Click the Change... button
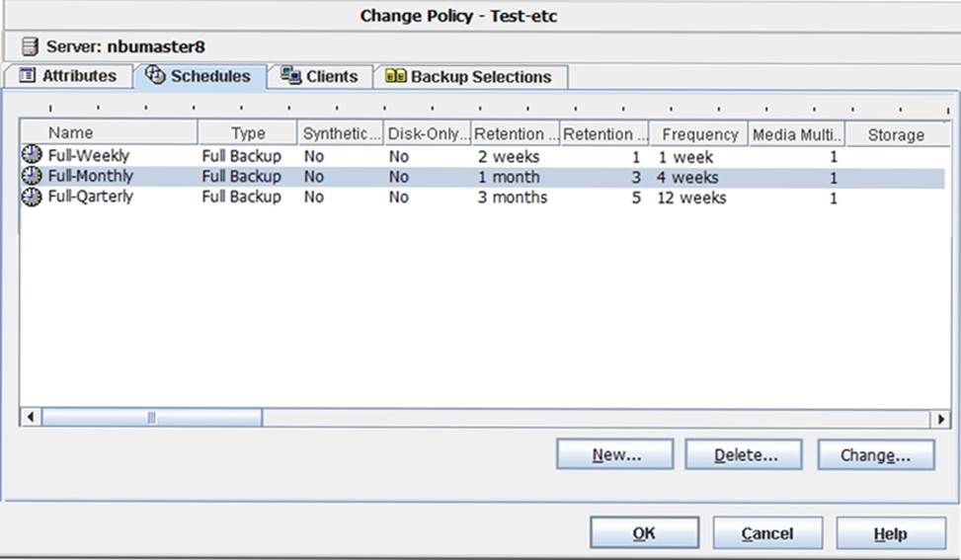Screen dimensions: 961x560 pos(876,455)
